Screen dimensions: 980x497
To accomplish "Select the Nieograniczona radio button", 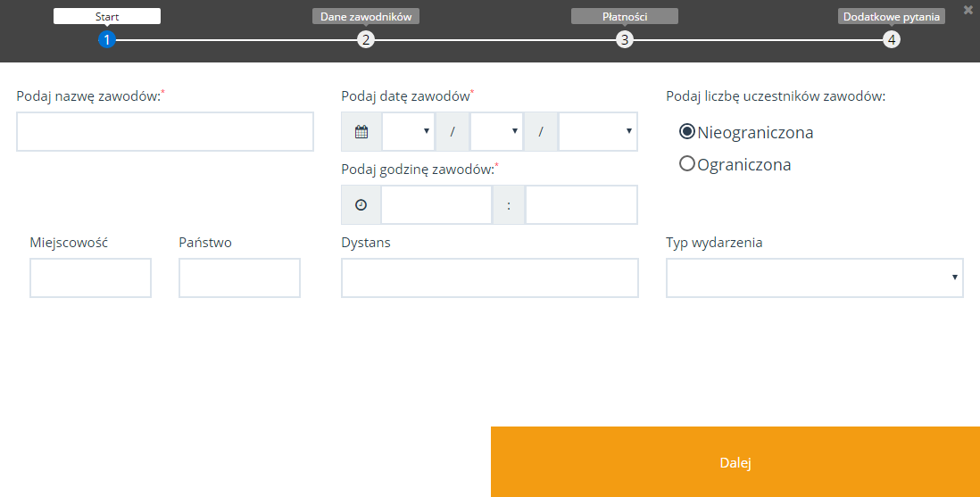I will tap(687, 132).
